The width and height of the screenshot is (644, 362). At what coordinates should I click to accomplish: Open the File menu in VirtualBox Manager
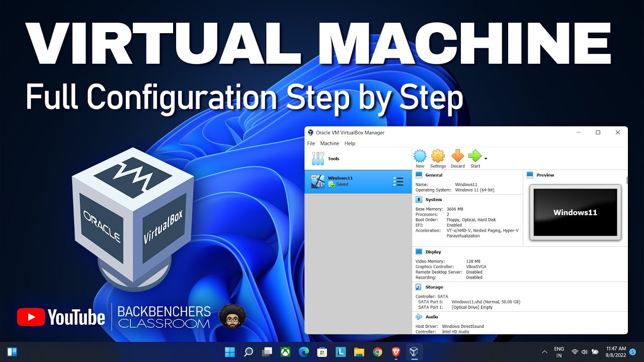(x=311, y=143)
